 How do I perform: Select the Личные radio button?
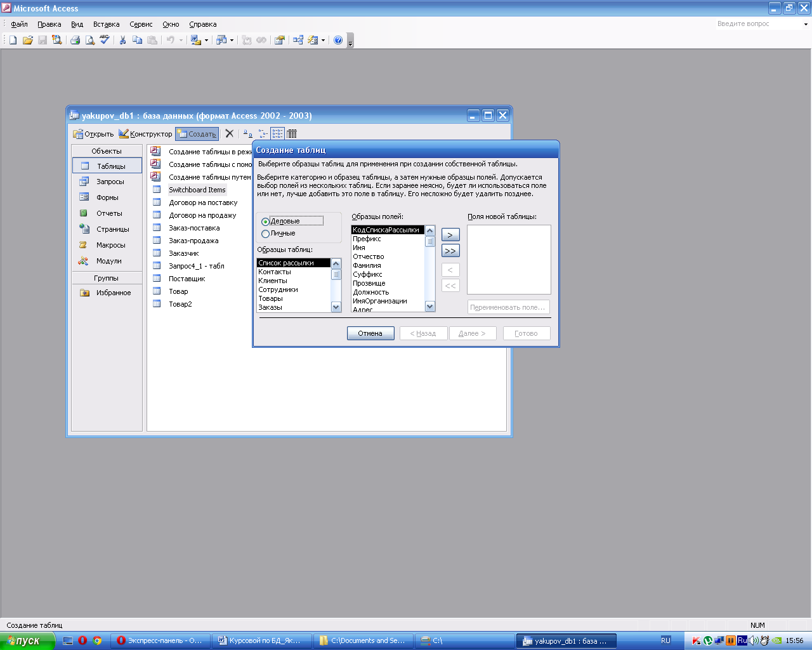[265, 234]
